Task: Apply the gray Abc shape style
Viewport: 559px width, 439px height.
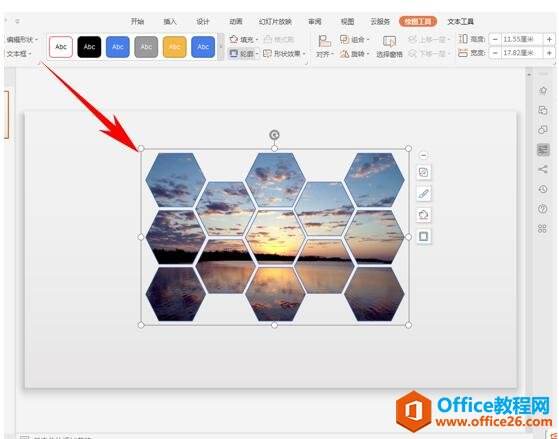Action: click(146, 47)
